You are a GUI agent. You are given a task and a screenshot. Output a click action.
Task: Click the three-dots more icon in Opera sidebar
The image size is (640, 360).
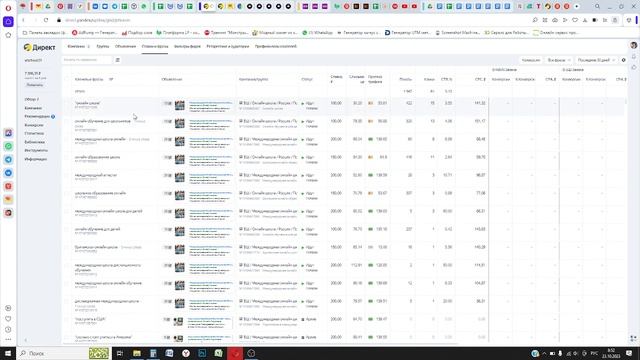8,340
